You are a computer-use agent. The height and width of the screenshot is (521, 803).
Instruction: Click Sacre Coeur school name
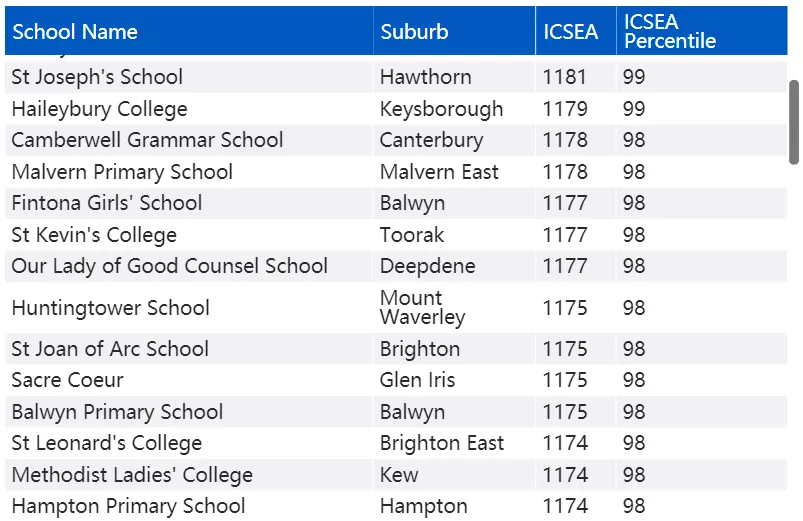pos(67,380)
